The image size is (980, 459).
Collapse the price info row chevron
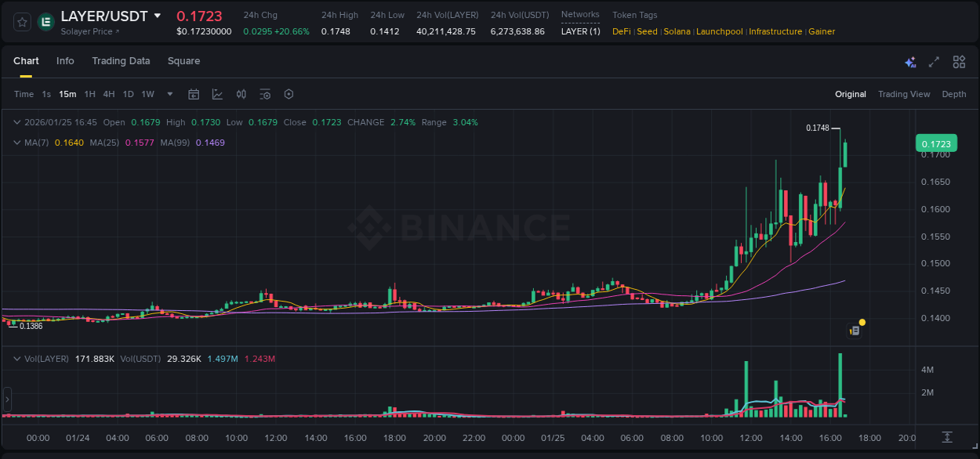pyautogui.click(x=16, y=122)
